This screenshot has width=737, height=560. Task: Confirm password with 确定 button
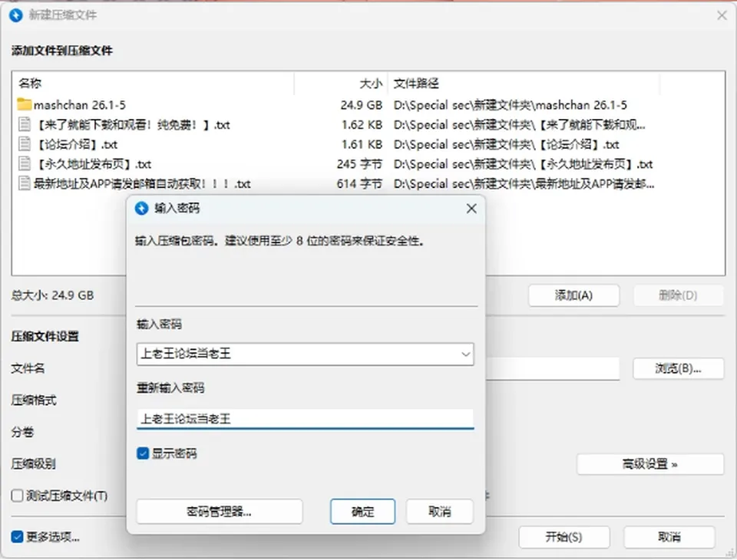[x=362, y=512]
